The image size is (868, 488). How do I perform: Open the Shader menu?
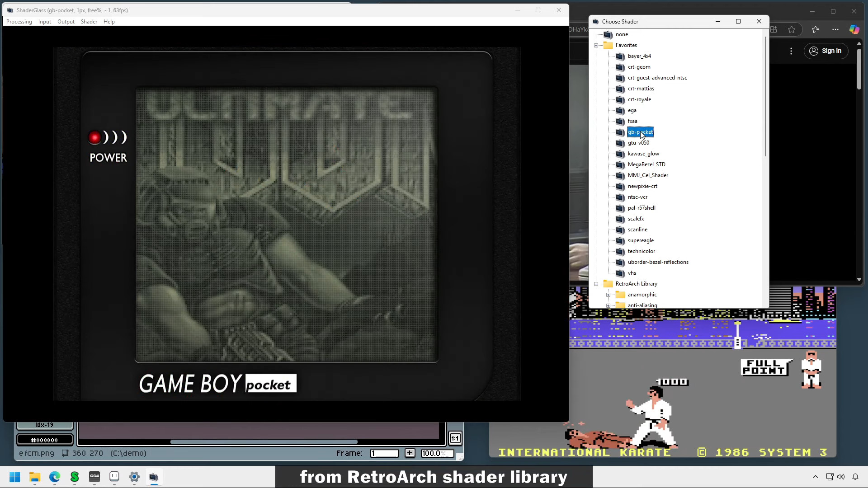(89, 22)
